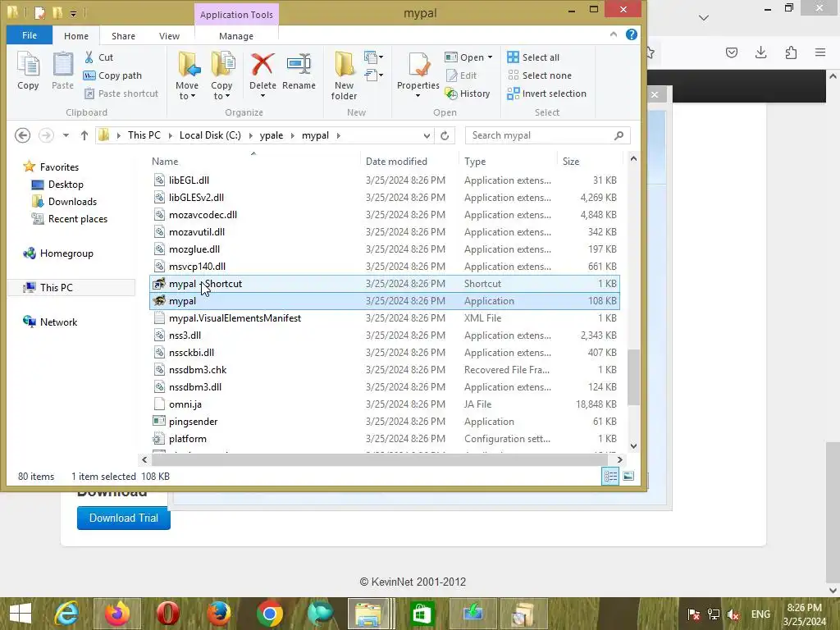The image size is (840, 630).
Task: Switch to the Manage ribbon tab
Action: [236, 36]
